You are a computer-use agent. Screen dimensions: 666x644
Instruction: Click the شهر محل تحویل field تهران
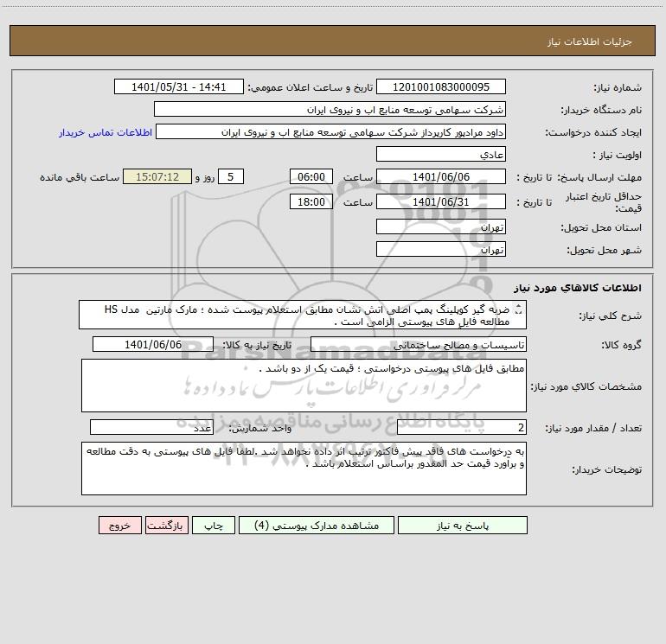click(441, 249)
